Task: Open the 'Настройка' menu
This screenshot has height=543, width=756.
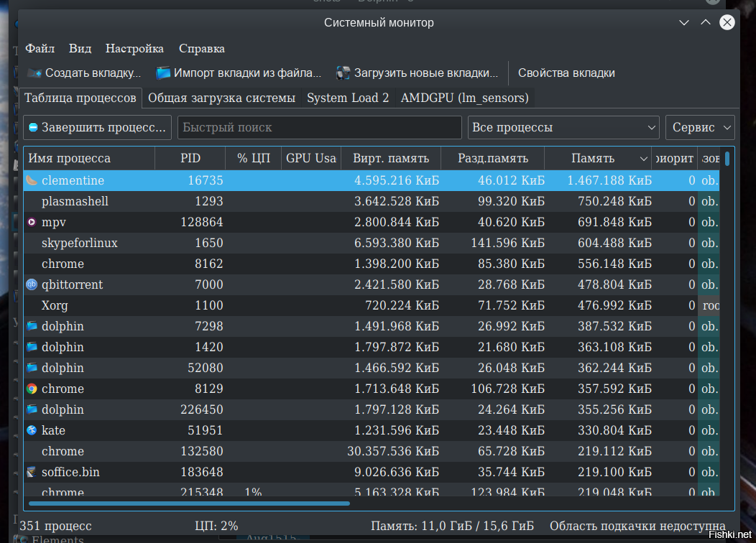Action: pos(134,49)
